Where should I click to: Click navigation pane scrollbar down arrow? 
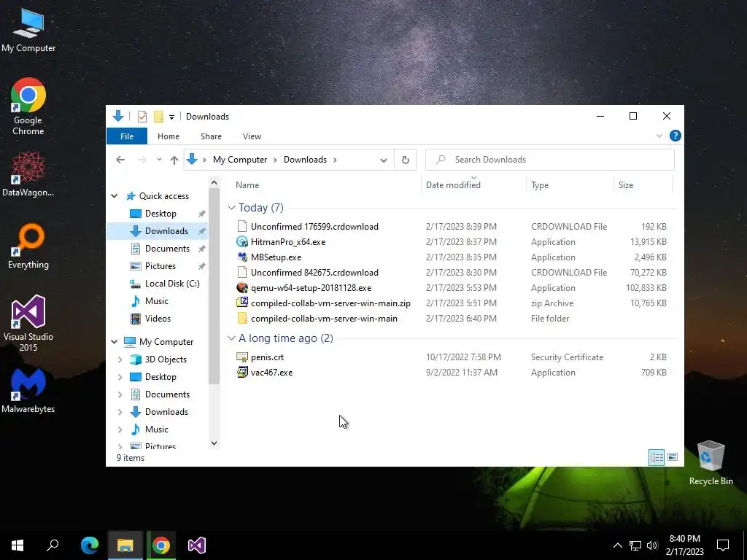point(214,443)
